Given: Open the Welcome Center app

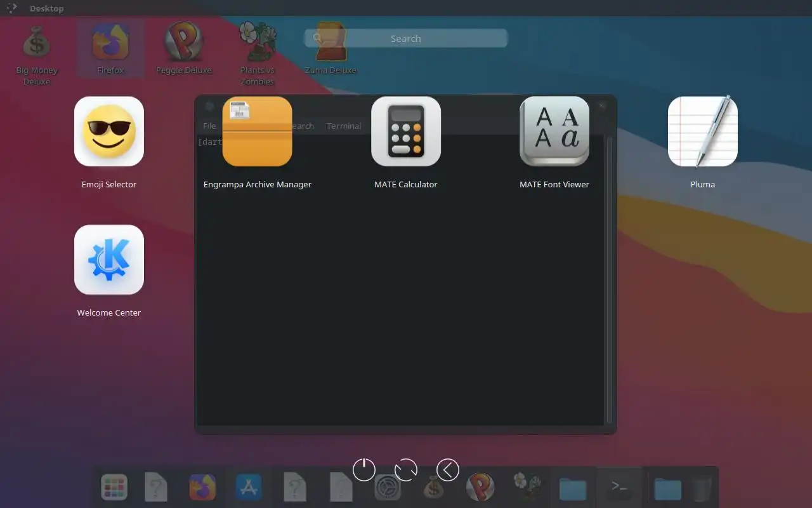Looking at the screenshot, I should coord(109,260).
